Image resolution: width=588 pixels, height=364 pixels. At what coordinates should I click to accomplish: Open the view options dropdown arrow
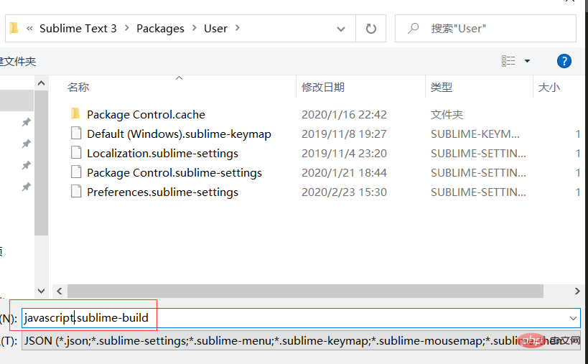[527, 61]
